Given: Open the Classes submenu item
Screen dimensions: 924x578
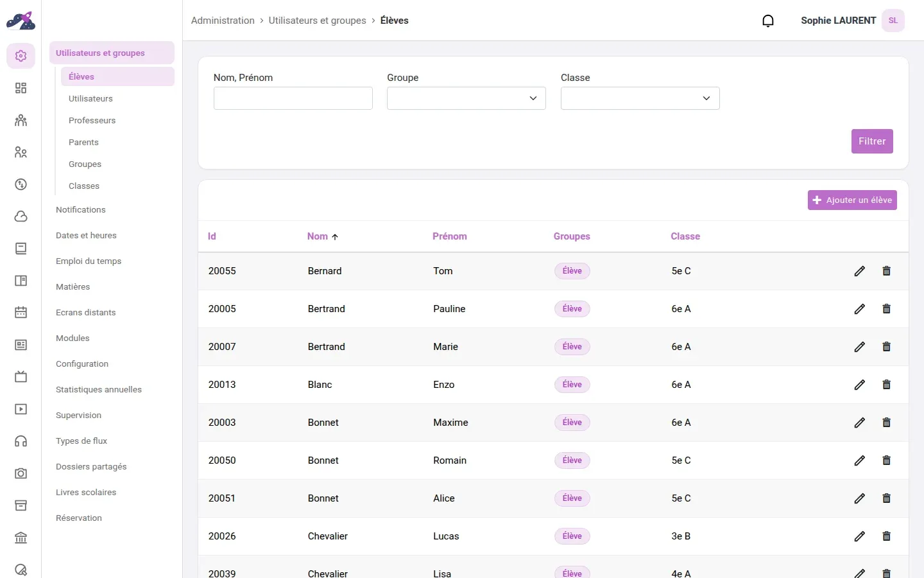Looking at the screenshot, I should pos(84,186).
